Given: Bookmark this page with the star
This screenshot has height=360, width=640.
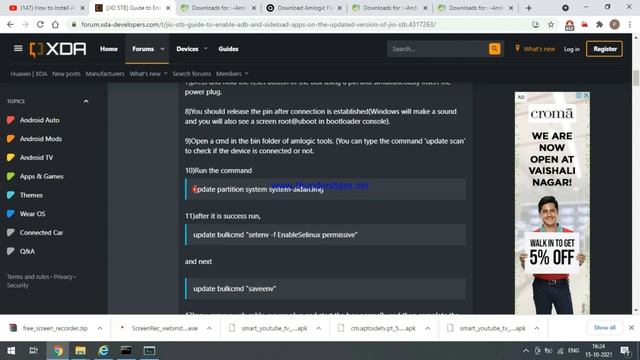Looking at the screenshot, I should tap(551, 24).
